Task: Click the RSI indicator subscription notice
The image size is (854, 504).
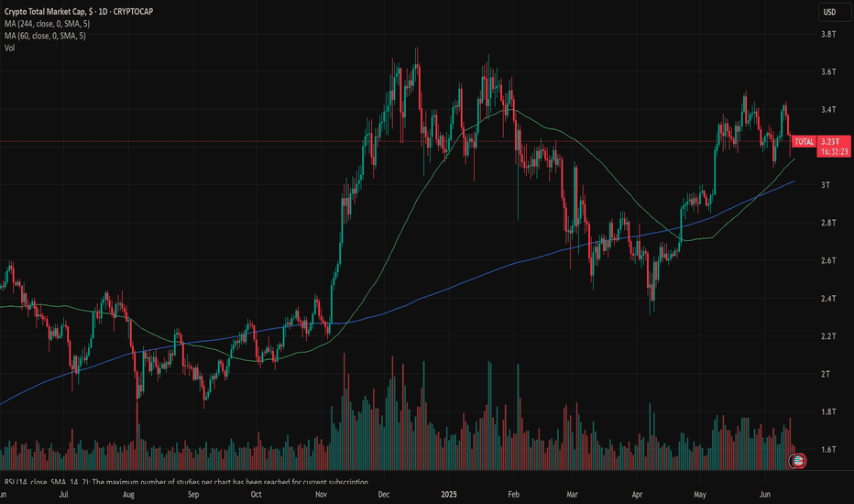Action: [x=186, y=482]
